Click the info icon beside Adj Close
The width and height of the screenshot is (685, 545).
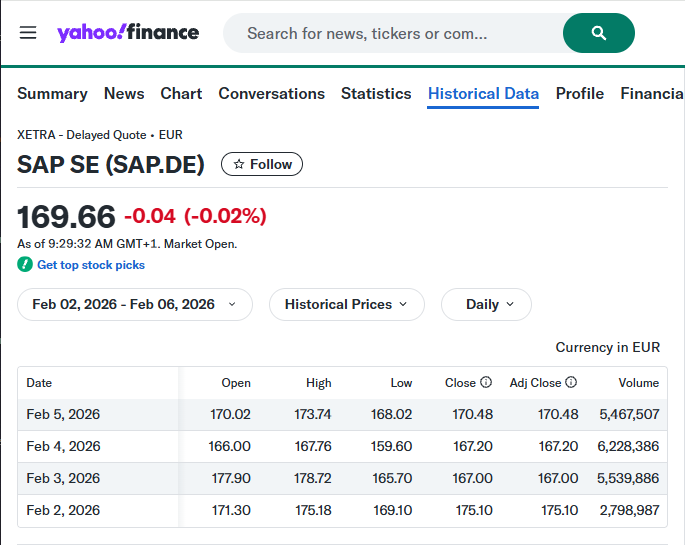click(571, 382)
